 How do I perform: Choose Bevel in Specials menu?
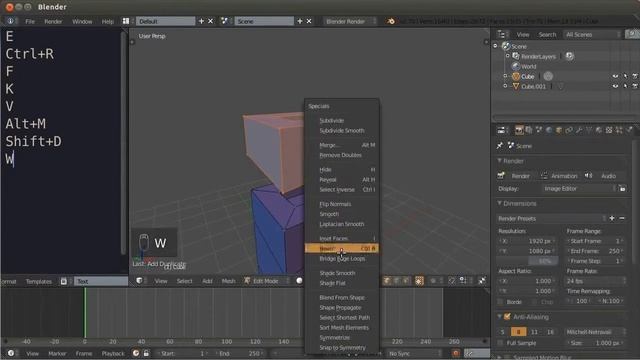(x=342, y=248)
